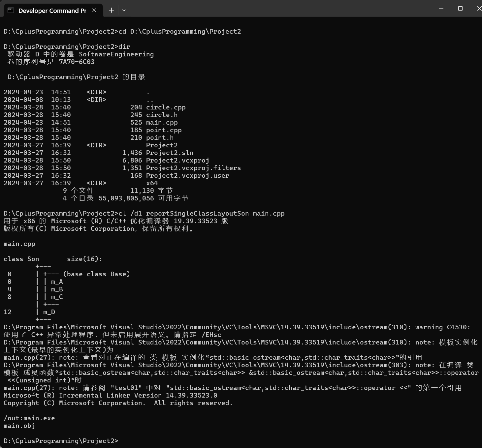Screen dimensions: 482x448
Task: Click volume serial 7A70-6C03
Action: (77, 62)
